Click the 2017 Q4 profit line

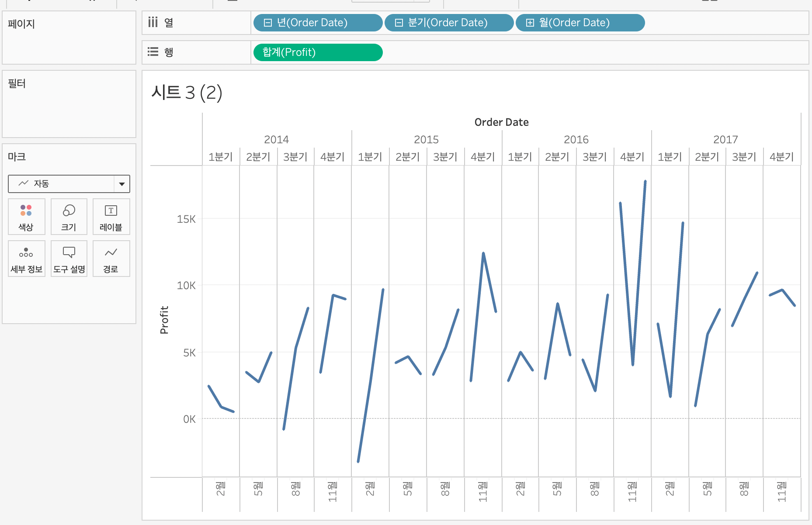pyautogui.click(x=782, y=290)
